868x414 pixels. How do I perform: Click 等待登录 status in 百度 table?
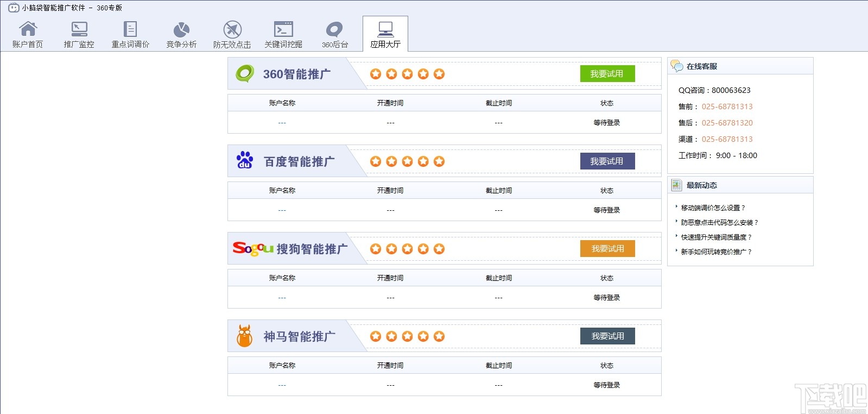coord(607,210)
